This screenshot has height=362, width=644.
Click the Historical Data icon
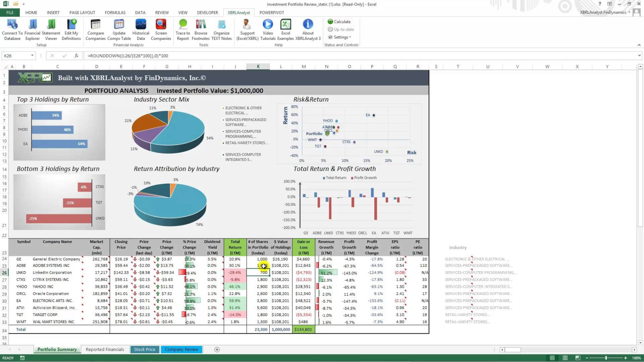pos(141,30)
